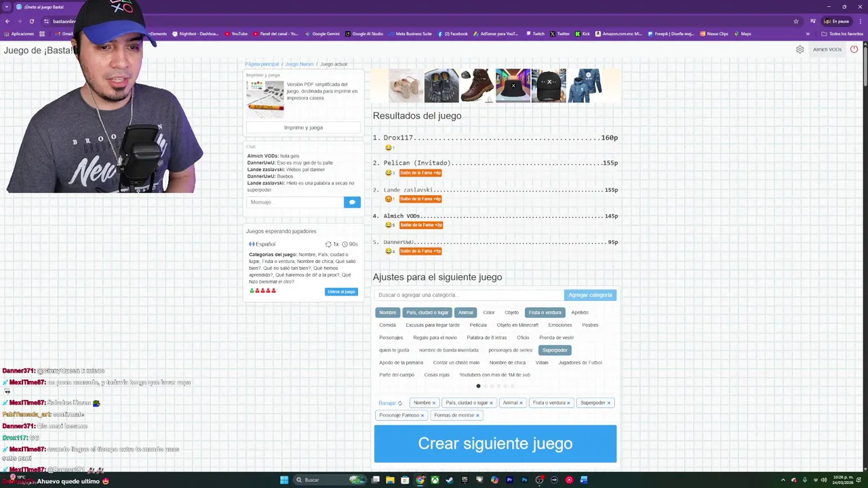Open Premiere Pro from taskbar
This screenshot has height=488, width=868.
[509, 480]
